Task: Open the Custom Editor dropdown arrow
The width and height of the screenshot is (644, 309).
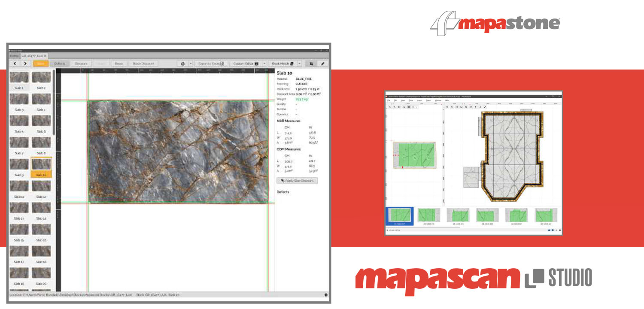Action: pyautogui.click(x=264, y=64)
